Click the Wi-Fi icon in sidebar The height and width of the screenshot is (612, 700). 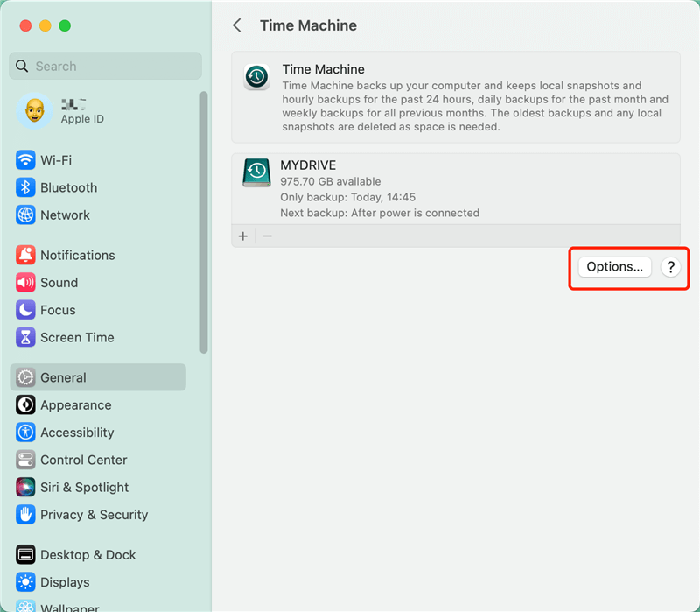[x=25, y=160]
